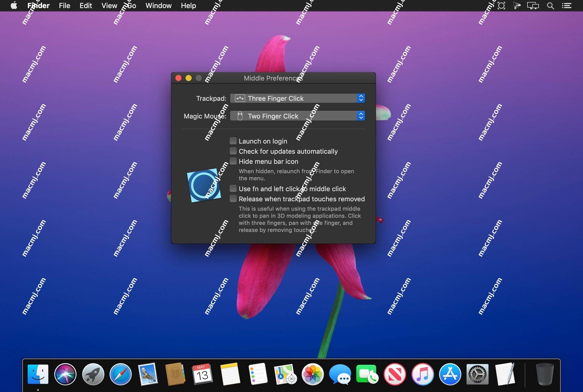
Task: Click the paper plane menu bar icon
Action: point(517,6)
